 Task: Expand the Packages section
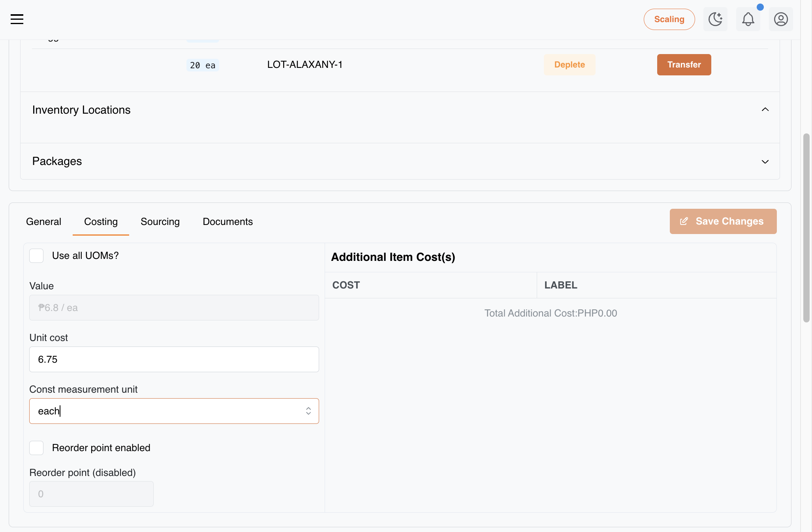[x=765, y=161]
